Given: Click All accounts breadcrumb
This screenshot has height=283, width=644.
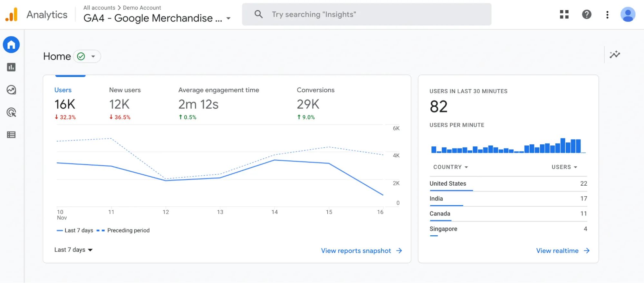Looking at the screenshot, I should coord(99,7).
